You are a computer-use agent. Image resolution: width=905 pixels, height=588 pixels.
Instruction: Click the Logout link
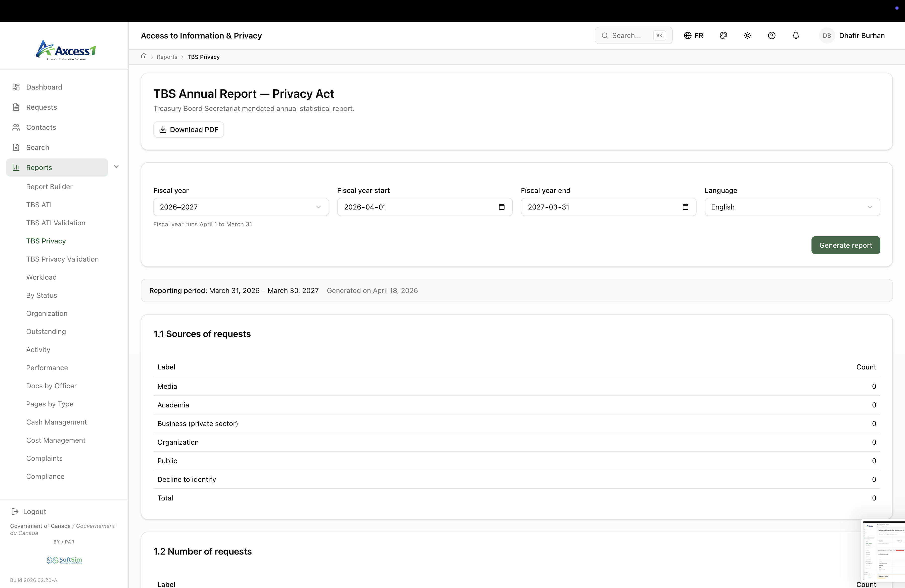34,512
